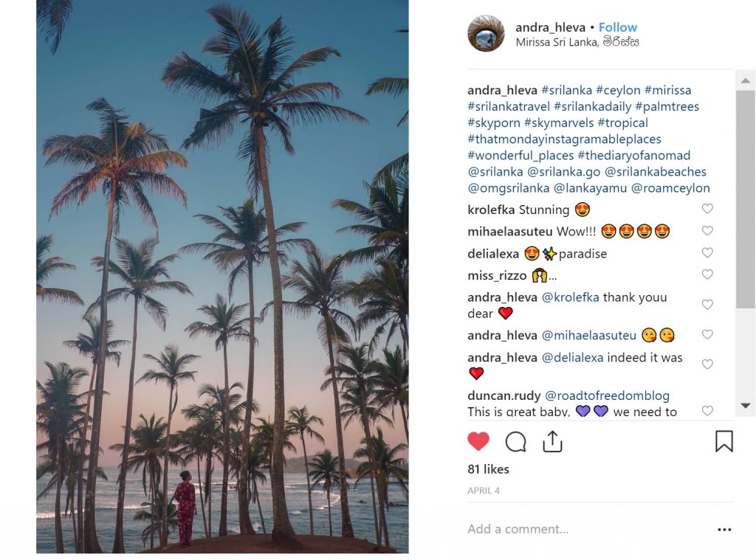Save post with the bookmark icon
Screen dimensions: 756x560
724,441
